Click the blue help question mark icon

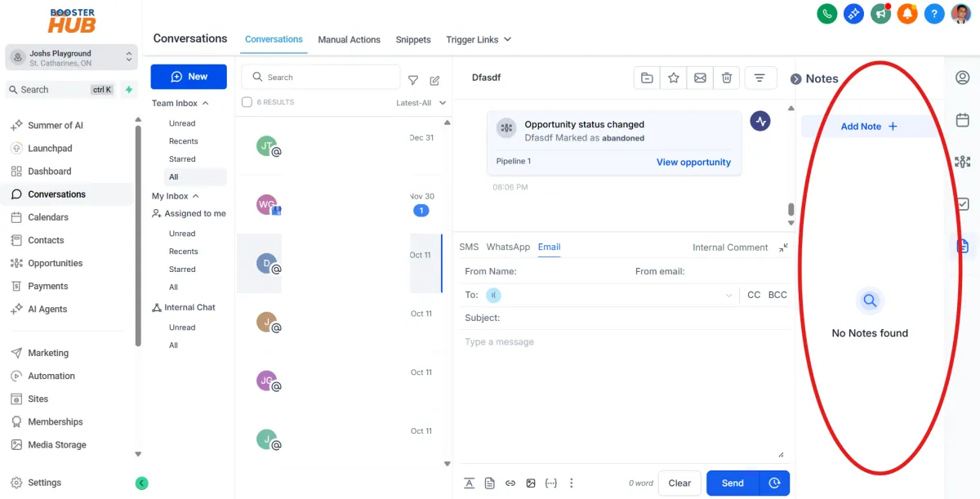pyautogui.click(x=934, y=14)
